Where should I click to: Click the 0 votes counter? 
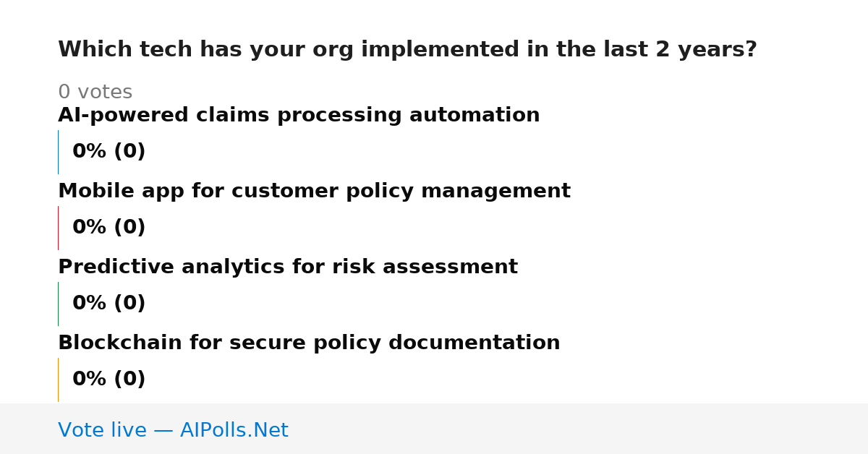click(95, 93)
